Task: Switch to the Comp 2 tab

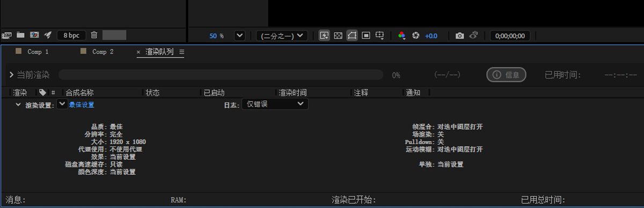Action: (103, 52)
